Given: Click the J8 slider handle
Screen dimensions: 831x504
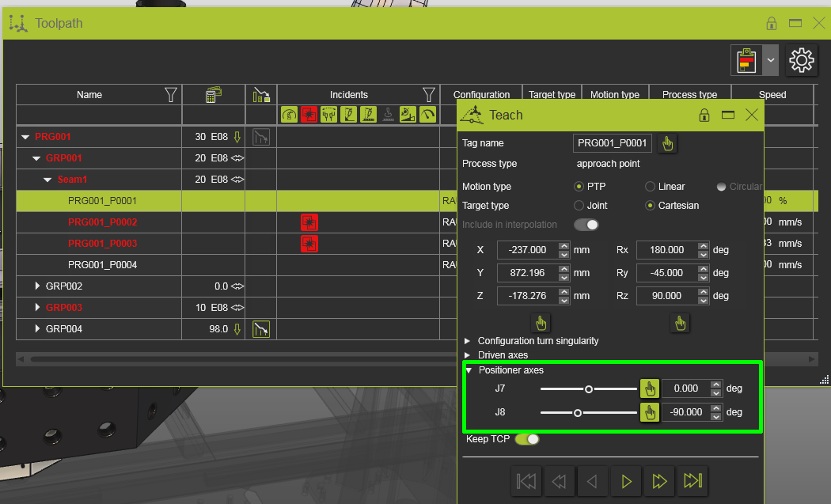Looking at the screenshot, I should click(578, 412).
